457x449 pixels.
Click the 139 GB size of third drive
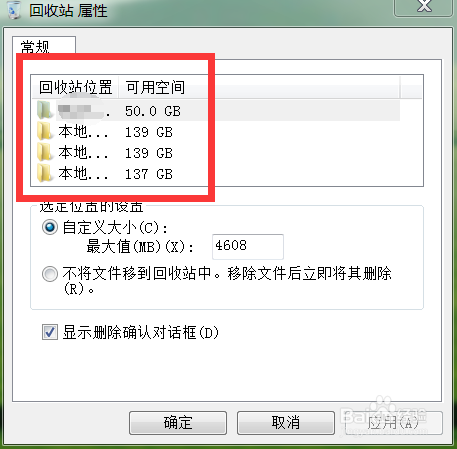[x=149, y=153]
